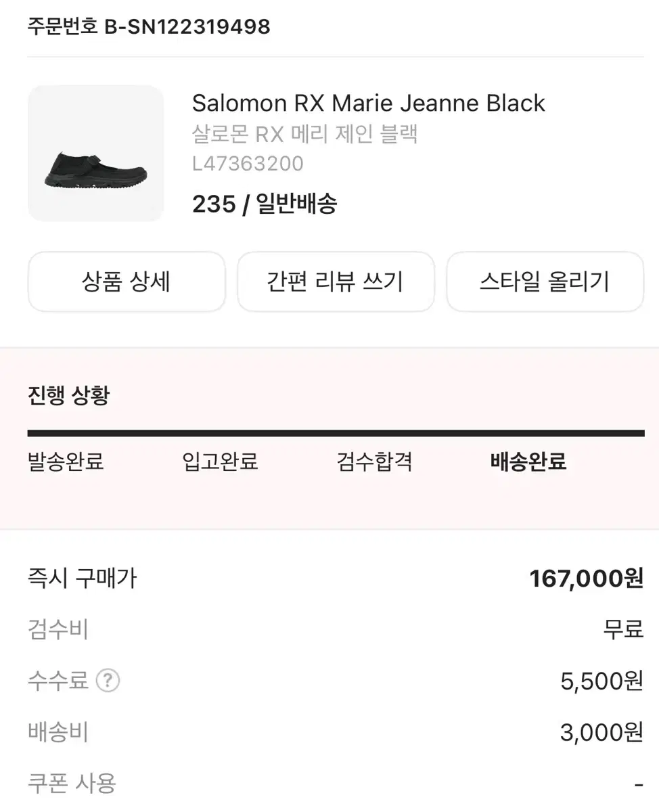Viewport: 659px width, 812px height.
Task: Click the Korean product name 살로몬 RX 메리 제인 블랙
Action: pos(304,134)
